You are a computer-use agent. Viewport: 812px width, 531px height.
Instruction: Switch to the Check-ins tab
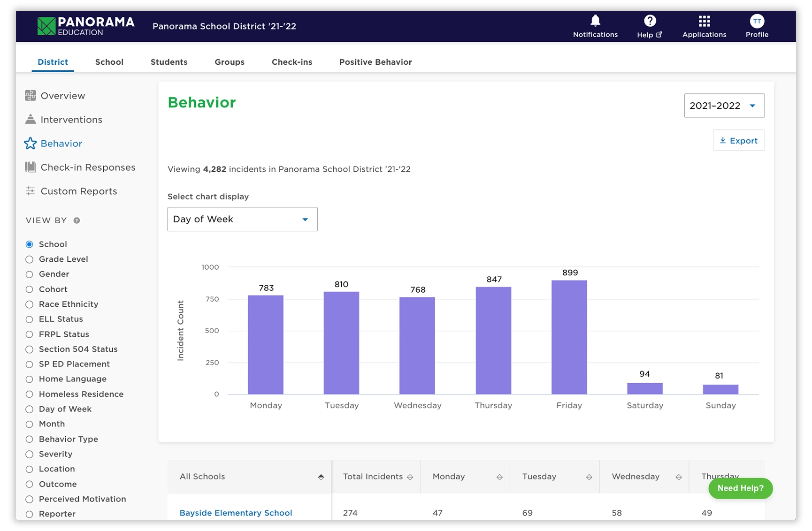pyautogui.click(x=291, y=61)
